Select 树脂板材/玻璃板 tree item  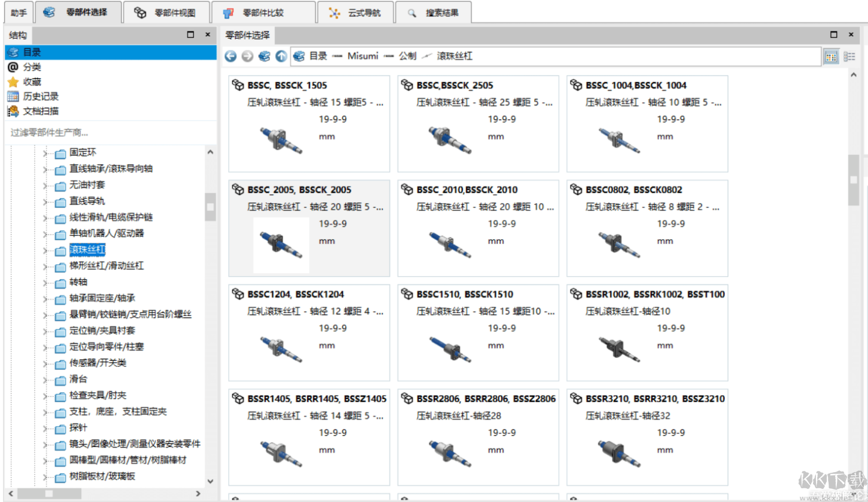(x=102, y=476)
